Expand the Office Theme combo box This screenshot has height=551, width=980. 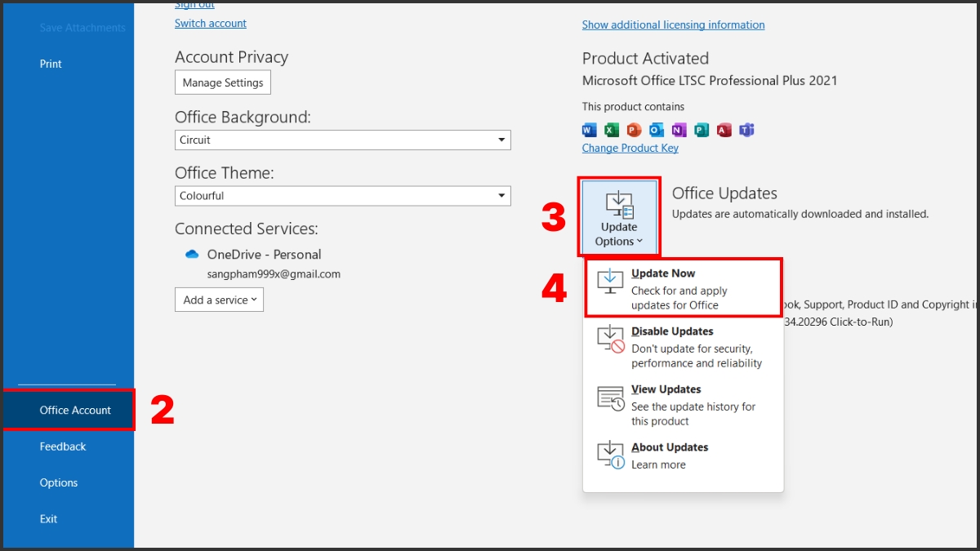pos(342,196)
